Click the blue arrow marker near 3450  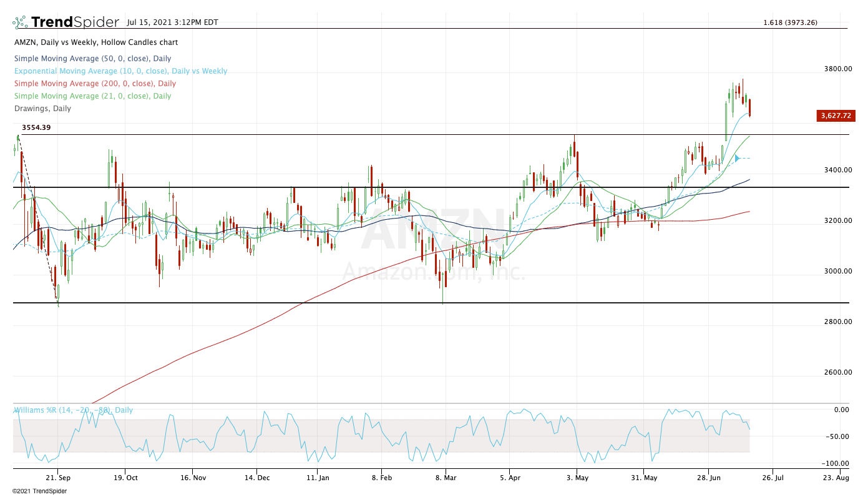(737, 159)
